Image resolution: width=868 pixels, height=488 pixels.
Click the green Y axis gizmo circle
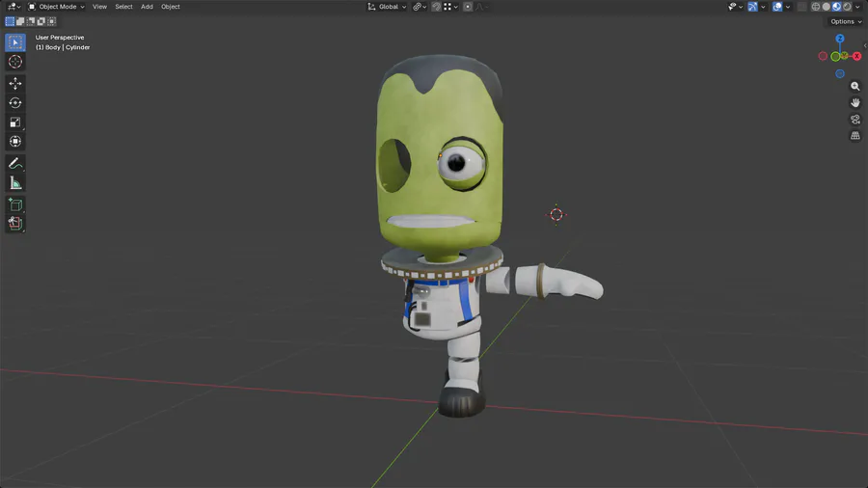pyautogui.click(x=836, y=57)
